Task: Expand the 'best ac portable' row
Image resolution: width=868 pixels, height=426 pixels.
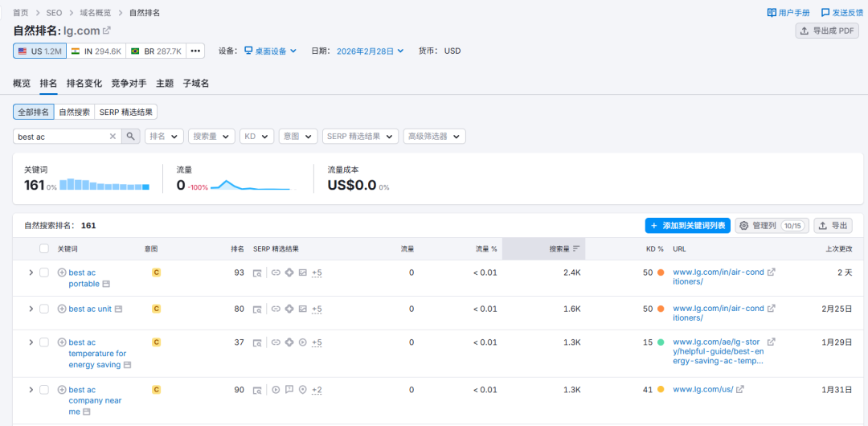Action: tap(31, 272)
